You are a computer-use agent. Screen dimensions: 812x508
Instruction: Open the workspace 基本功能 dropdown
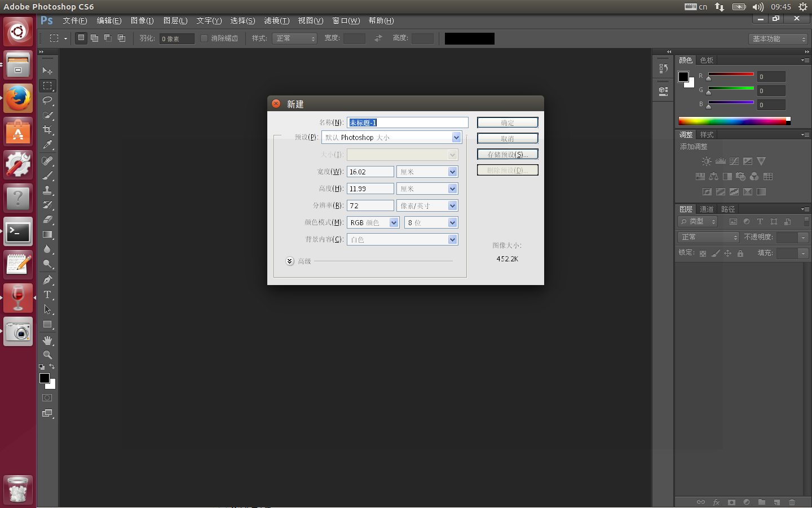[x=778, y=39]
